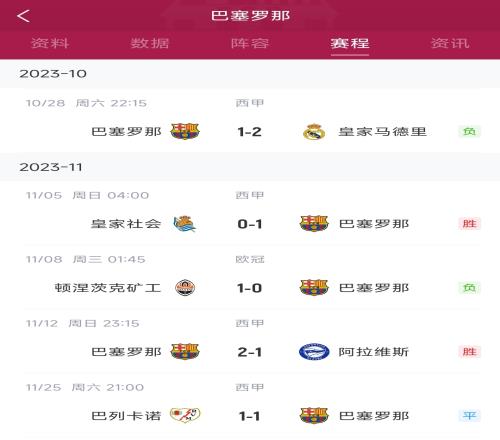Click Barcelona crest in 10/28 match
The height and width of the screenshot is (440, 500).
pos(185,131)
